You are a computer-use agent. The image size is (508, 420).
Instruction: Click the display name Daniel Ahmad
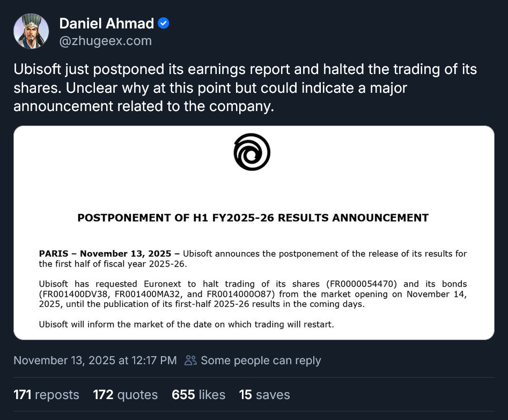click(106, 23)
